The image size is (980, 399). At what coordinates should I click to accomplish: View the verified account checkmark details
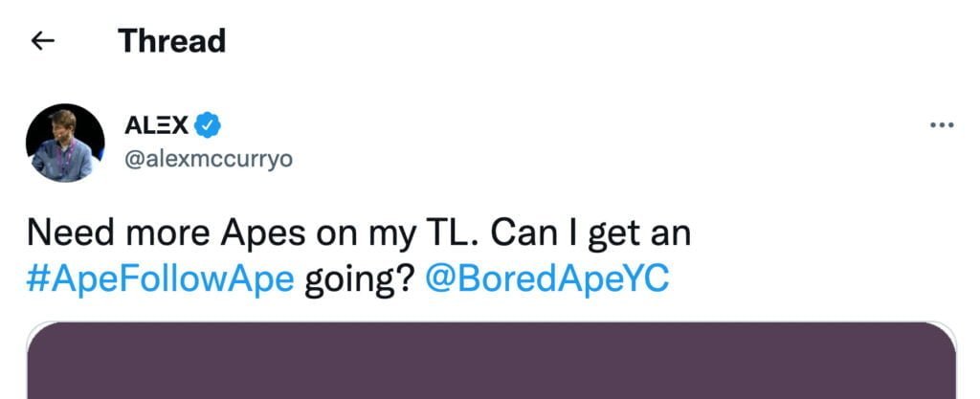(210, 124)
